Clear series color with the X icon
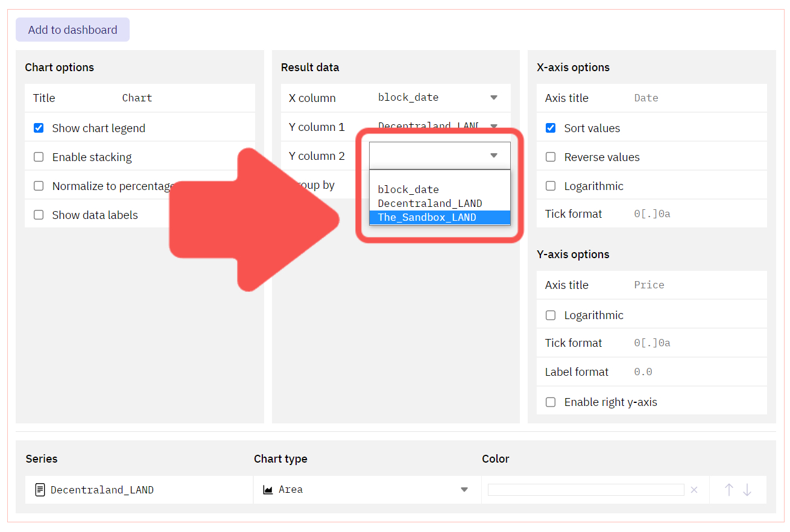The height and width of the screenshot is (532, 790). tap(694, 490)
